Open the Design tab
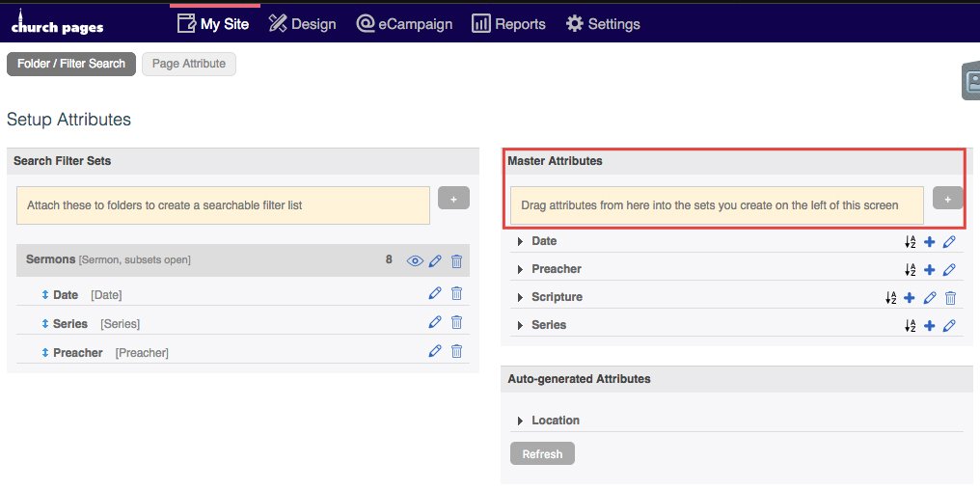Viewport: 980px width, 489px height. click(x=303, y=24)
